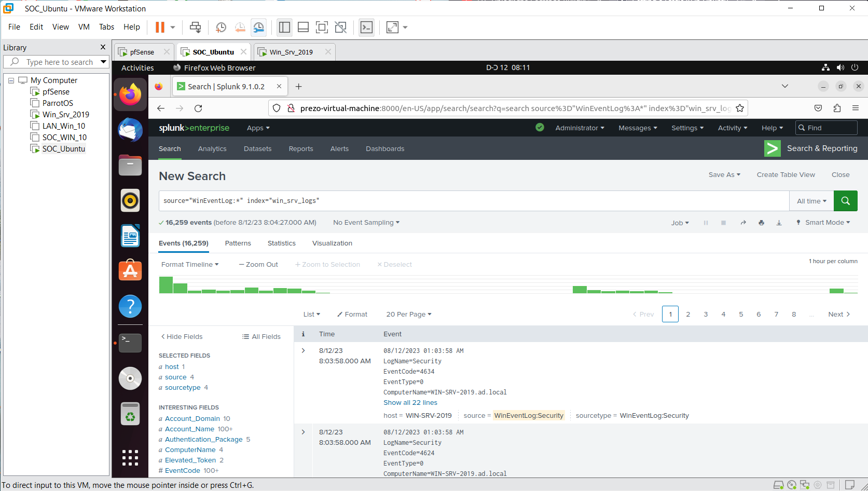
Task: Take a VMware snapshot icon
Action: click(x=221, y=27)
